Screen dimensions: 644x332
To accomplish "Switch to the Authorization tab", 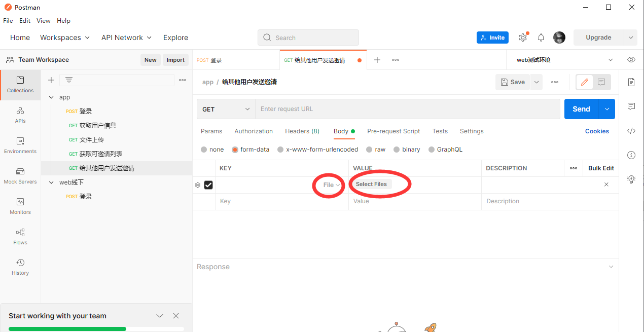I will point(254,131).
